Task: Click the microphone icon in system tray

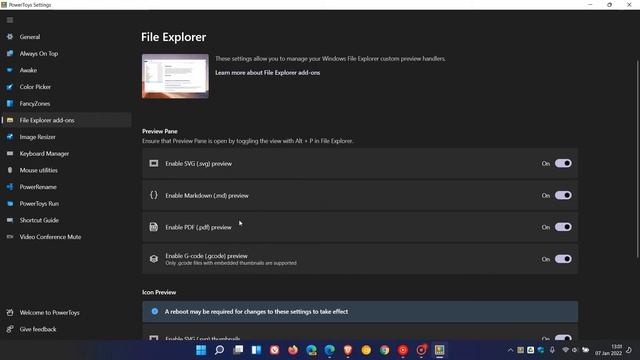Action: (x=552, y=350)
